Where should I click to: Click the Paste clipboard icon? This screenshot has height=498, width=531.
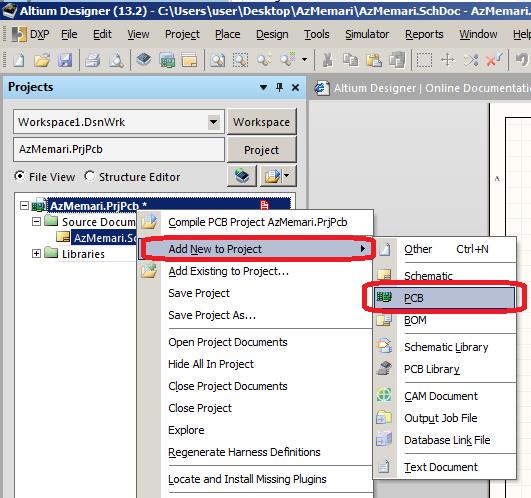coord(374,60)
